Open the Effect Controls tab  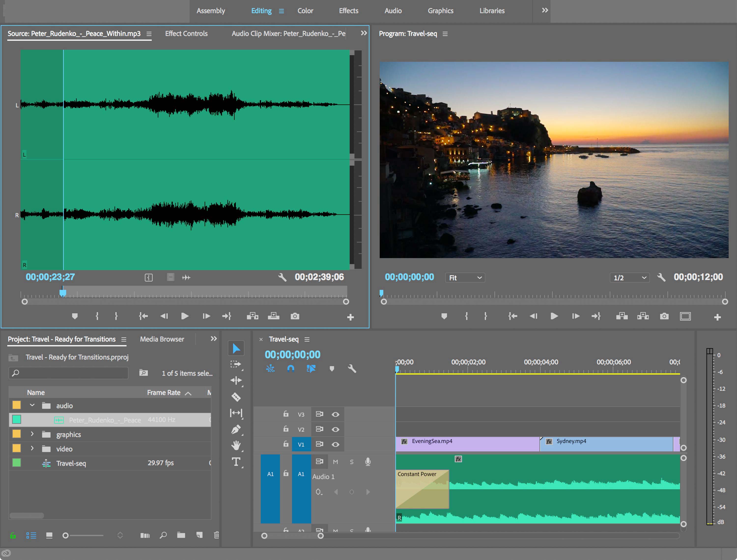186,34
